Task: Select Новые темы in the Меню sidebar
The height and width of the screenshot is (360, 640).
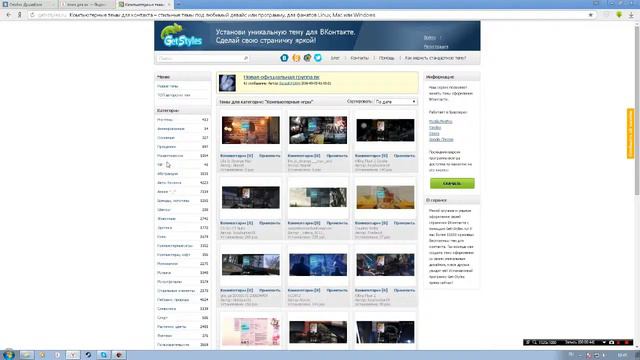Action: point(168,86)
